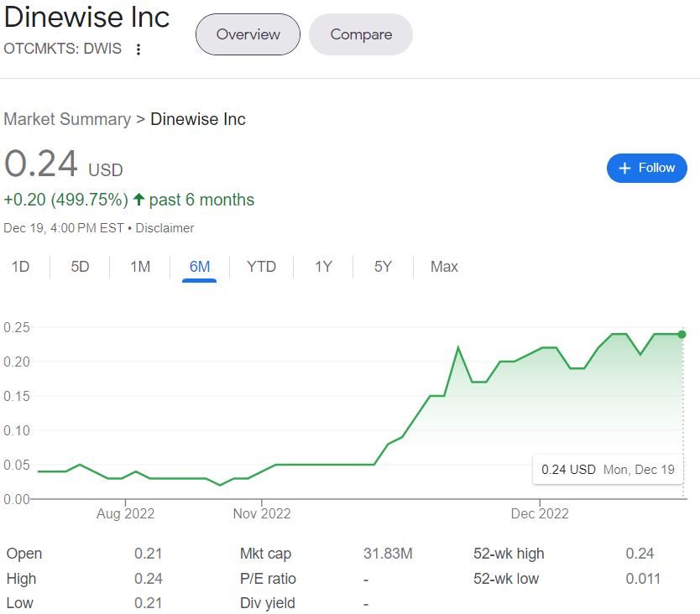Follow Dinewise Inc stock
Image resolution: width=700 pixels, height=614 pixels.
[646, 168]
